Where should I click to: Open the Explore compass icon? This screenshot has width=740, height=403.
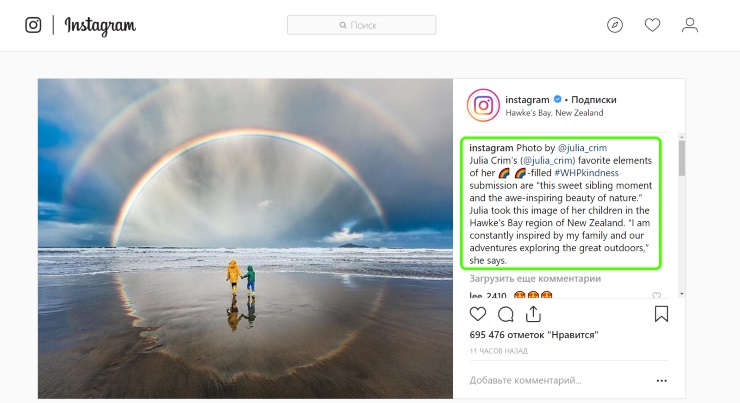pos(614,25)
